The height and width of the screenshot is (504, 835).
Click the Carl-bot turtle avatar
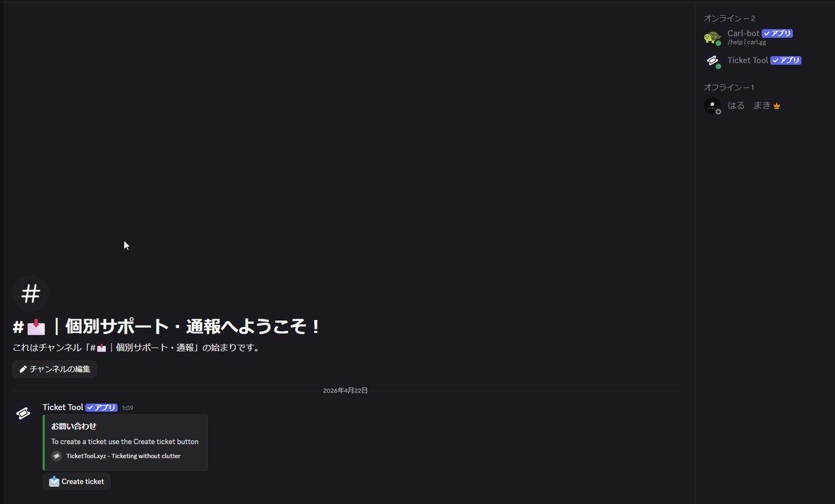(712, 38)
